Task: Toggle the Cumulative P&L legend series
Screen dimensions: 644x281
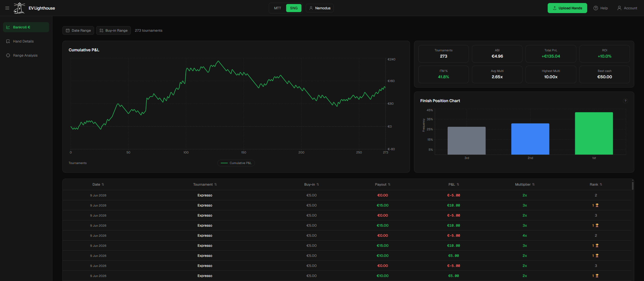Action: tap(236, 163)
